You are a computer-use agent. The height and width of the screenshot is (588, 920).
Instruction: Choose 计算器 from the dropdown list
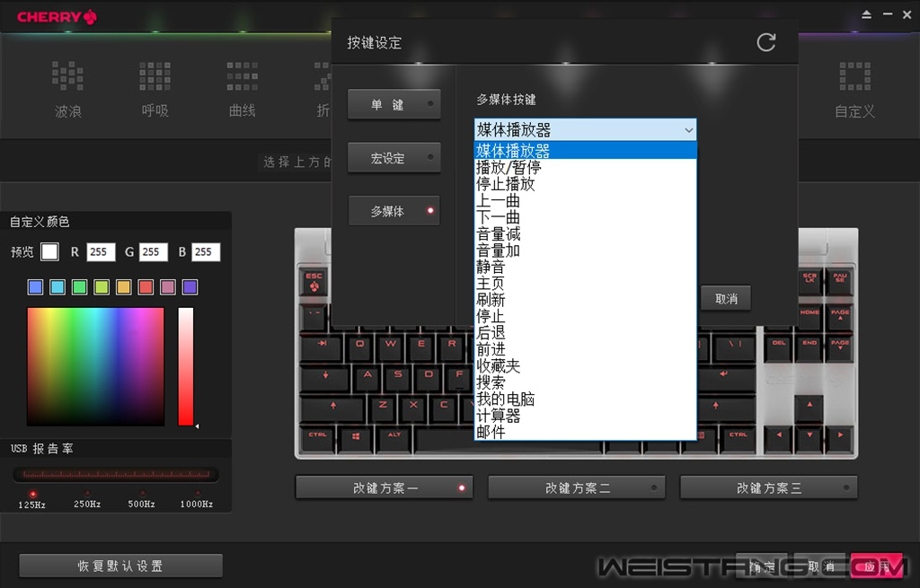coord(585,416)
